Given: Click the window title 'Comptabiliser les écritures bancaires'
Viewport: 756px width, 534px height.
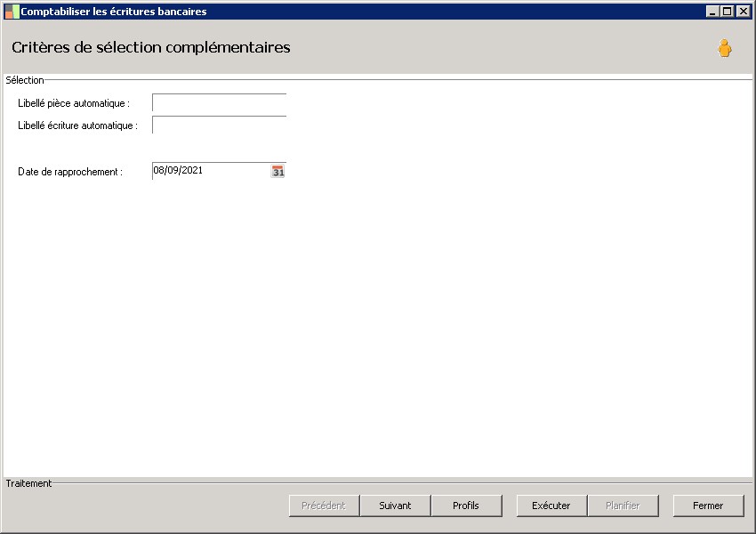Looking at the screenshot, I should [113, 12].
